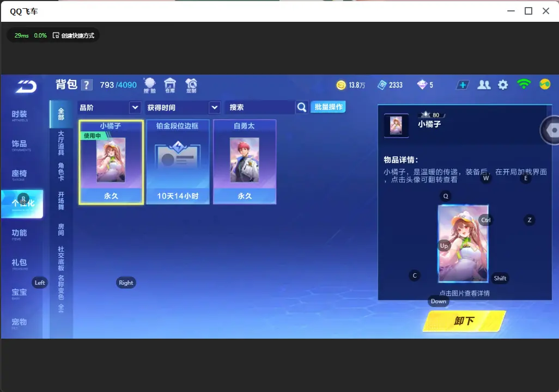Click the 10天14小时 remaining time label

pos(178,196)
